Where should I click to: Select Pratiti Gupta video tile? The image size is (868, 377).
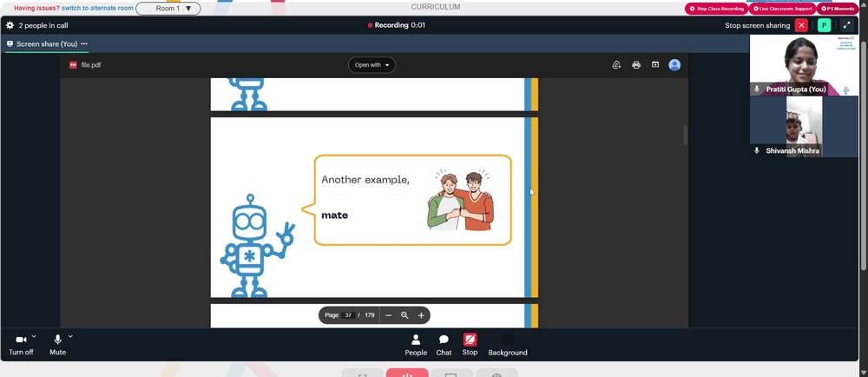click(804, 65)
